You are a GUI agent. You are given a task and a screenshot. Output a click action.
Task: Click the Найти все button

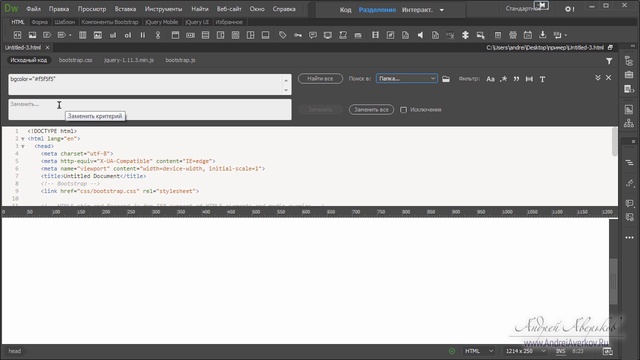point(320,78)
